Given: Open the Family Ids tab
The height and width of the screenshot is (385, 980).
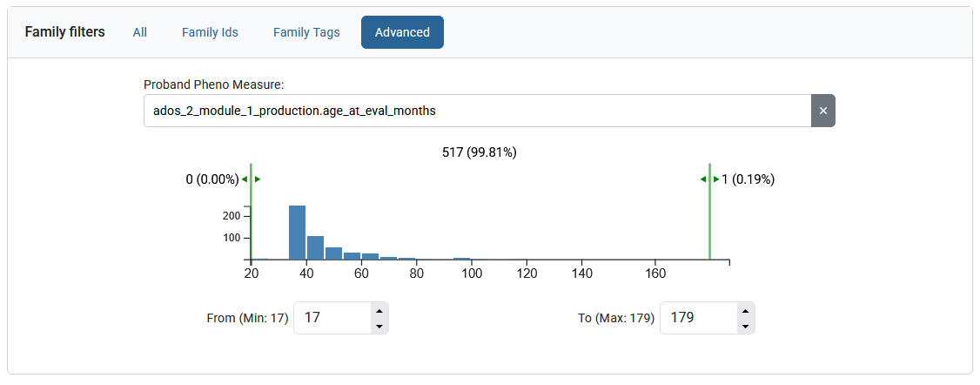Looking at the screenshot, I should click(210, 32).
